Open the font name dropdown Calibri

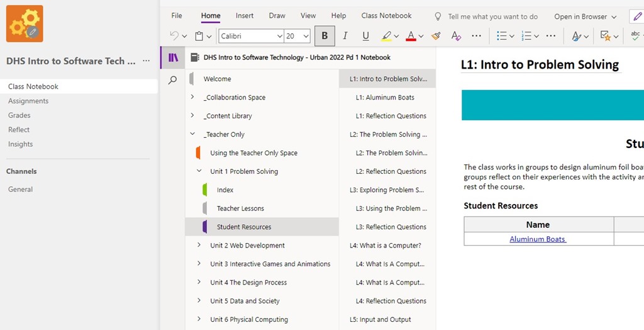(251, 36)
